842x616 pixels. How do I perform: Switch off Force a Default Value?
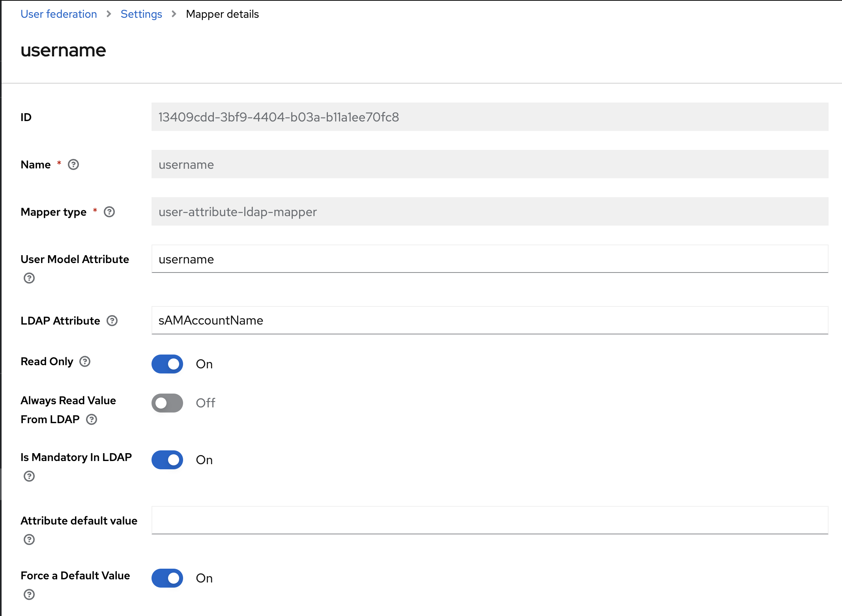point(167,578)
